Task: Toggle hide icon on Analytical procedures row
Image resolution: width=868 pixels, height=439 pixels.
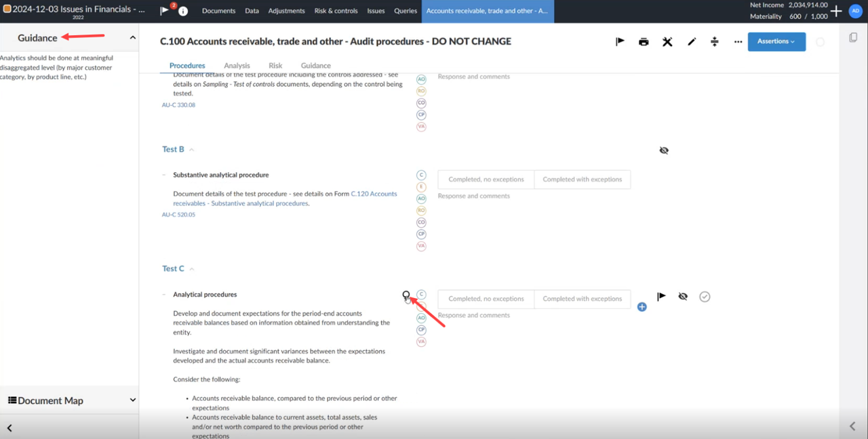Action: point(683,297)
